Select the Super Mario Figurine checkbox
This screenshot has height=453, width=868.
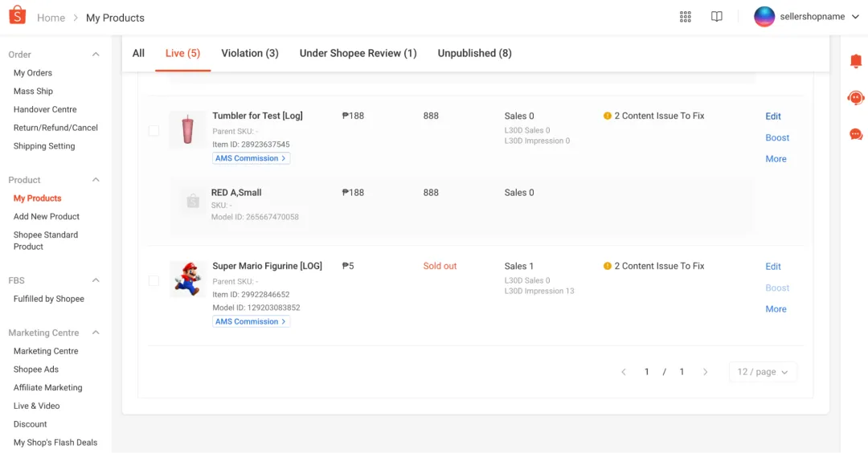click(x=154, y=281)
